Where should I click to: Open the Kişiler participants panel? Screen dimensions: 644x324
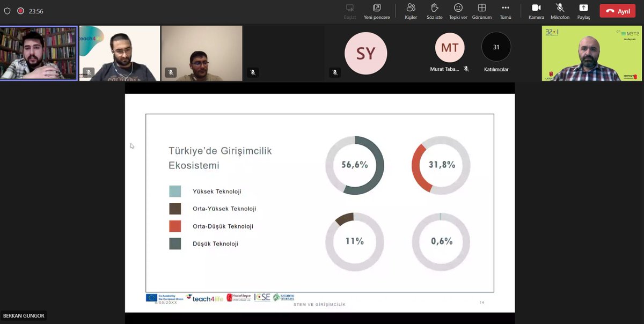pos(411,11)
